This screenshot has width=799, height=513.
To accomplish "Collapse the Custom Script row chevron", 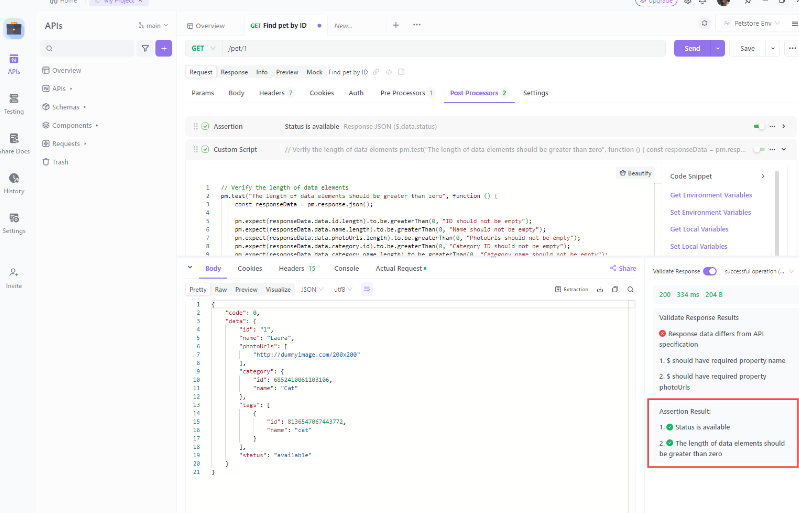I will click(784, 149).
